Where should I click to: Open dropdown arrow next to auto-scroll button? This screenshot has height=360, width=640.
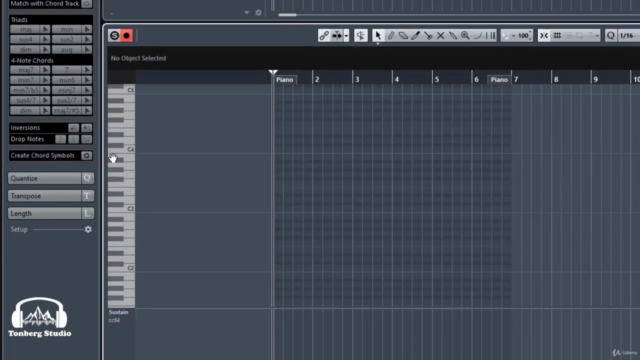pyautogui.click(x=346, y=36)
